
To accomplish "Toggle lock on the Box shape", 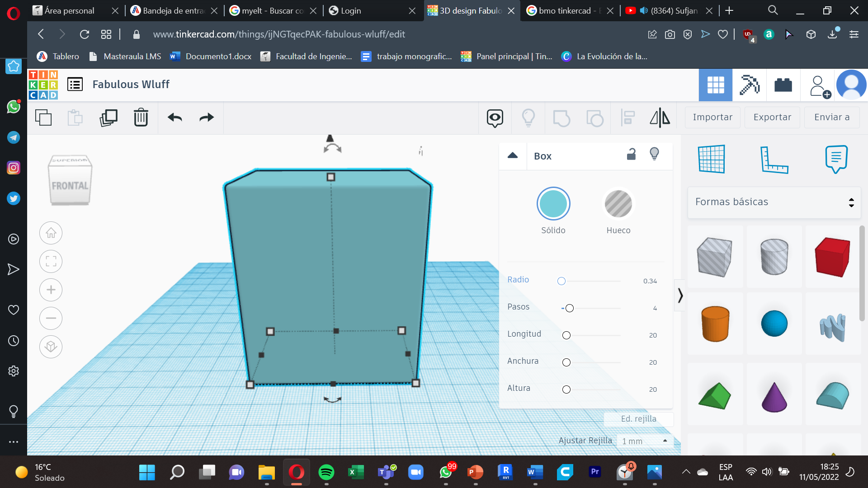I will [632, 155].
